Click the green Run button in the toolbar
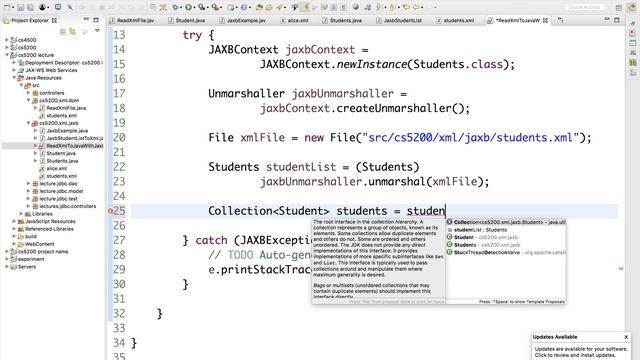640x360 pixels. point(188,7)
